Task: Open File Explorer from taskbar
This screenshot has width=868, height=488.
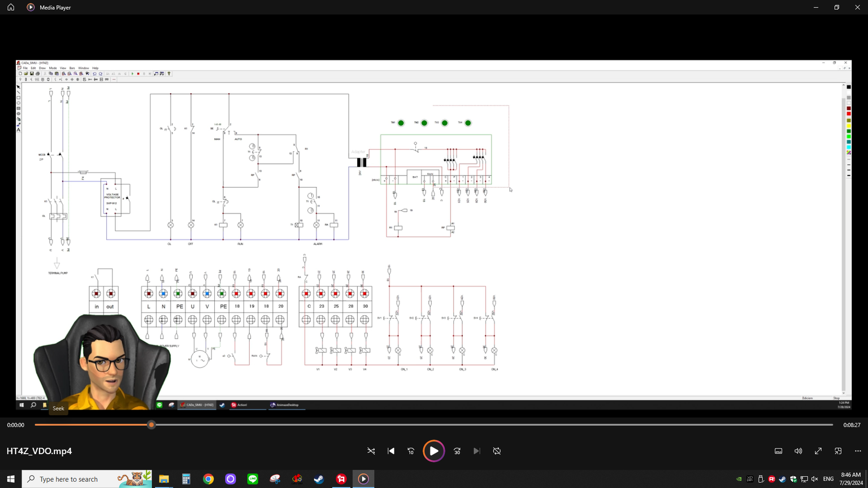Action: coord(164,479)
